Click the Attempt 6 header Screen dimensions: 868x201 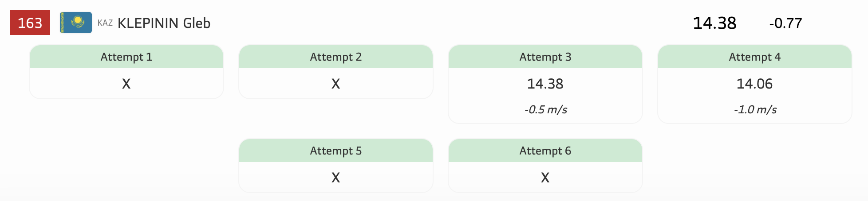pos(545,151)
